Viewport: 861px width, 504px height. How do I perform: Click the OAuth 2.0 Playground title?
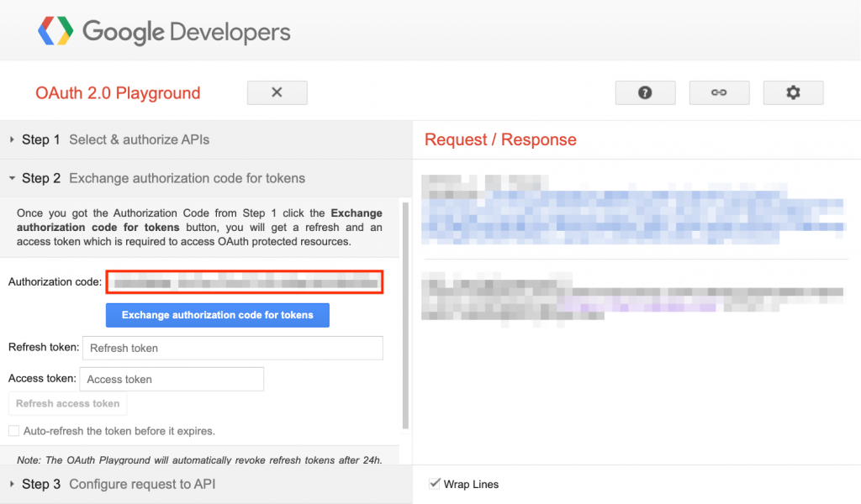pyautogui.click(x=118, y=93)
